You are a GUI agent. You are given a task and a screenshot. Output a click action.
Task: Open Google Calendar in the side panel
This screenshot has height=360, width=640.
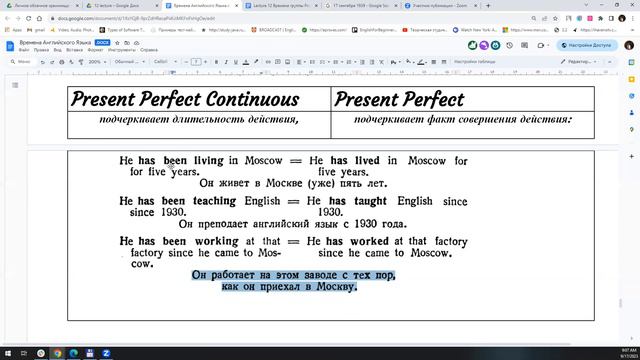point(631,62)
